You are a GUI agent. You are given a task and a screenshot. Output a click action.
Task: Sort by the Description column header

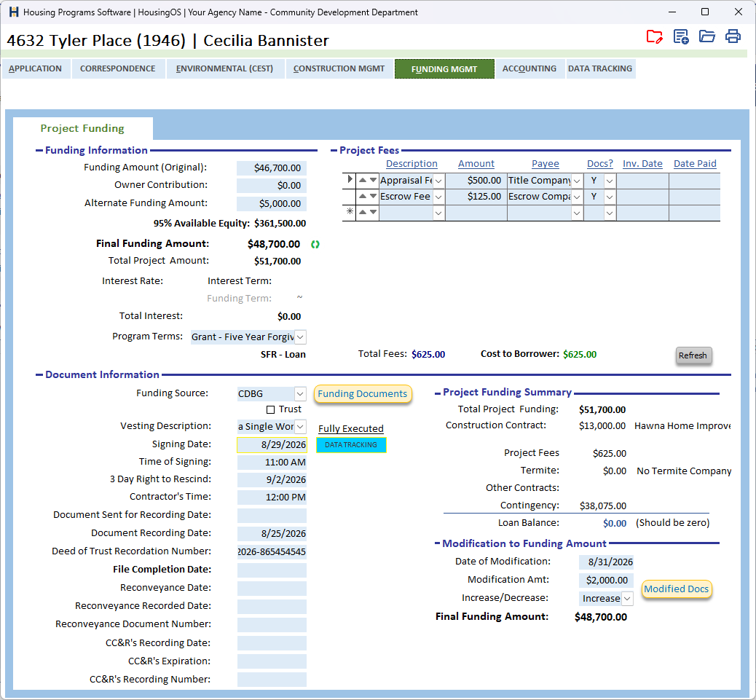click(412, 164)
